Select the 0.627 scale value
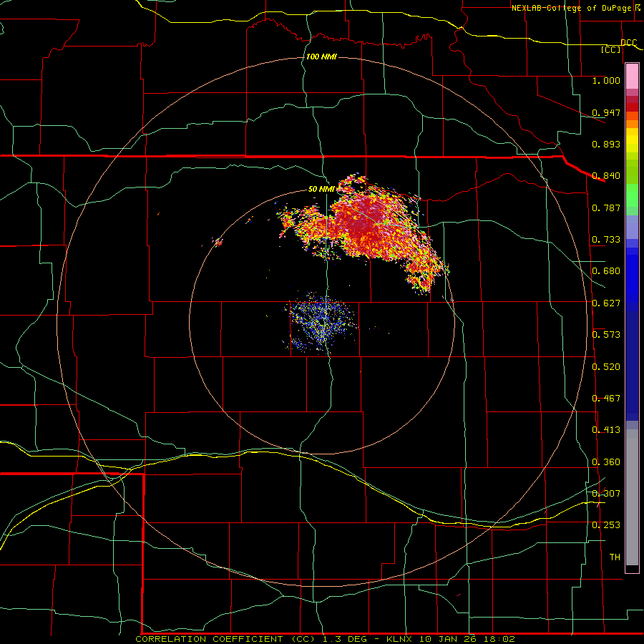Viewport: 644px width, 644px height. 606,303
